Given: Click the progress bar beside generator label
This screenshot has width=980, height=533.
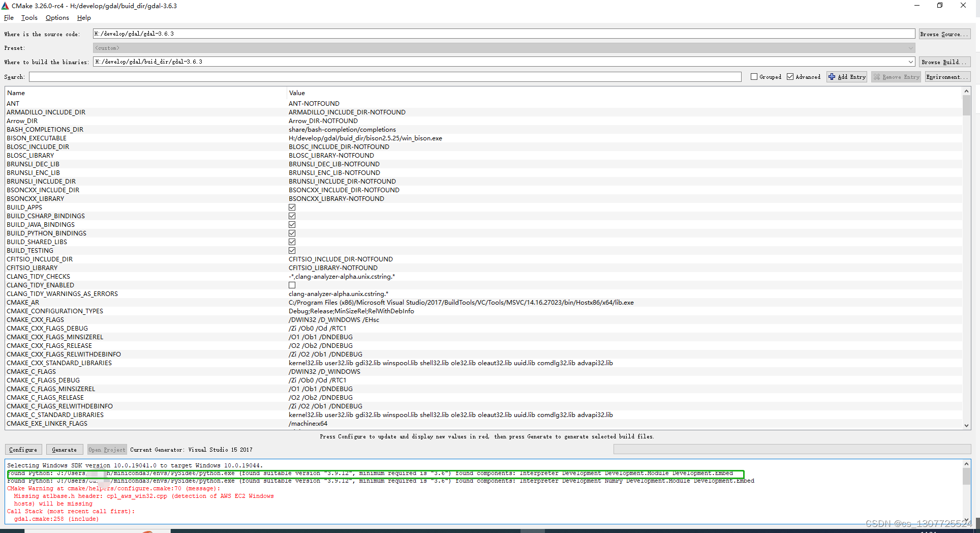Looking at the screenshot, I should coord(792,450).
